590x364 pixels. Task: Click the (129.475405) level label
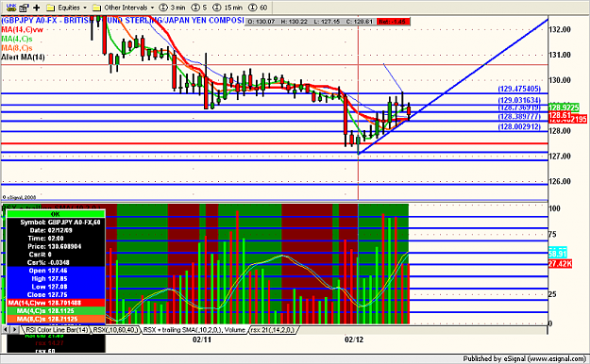(519, 89)
